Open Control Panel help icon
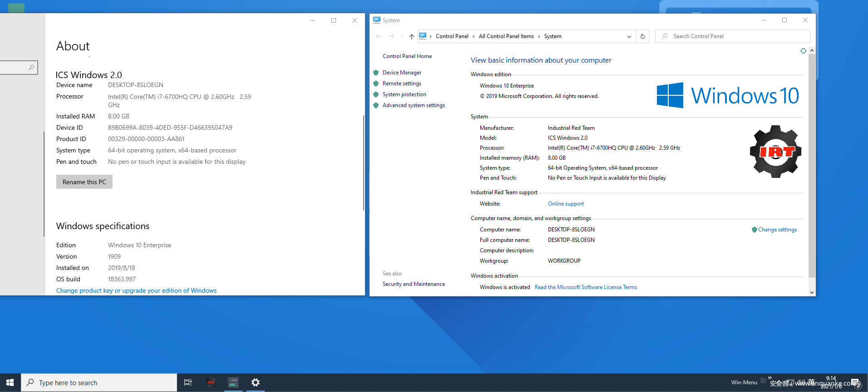This screenshot has height=392, width=868. coord(804,51)
